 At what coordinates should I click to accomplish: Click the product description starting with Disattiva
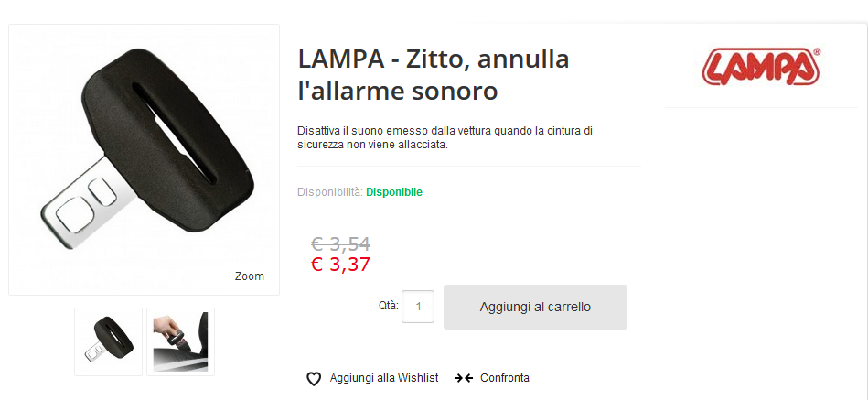pos(445,138)
